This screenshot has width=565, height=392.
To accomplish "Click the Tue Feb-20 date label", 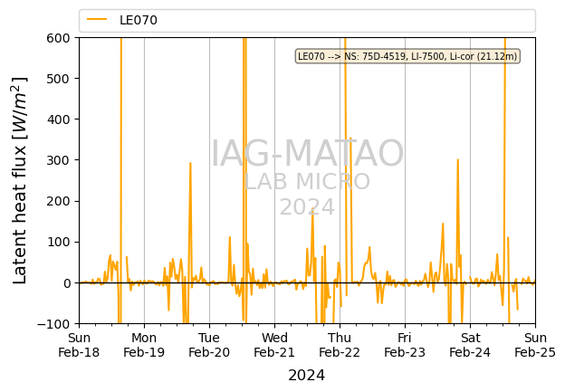I will pyautogui.click(x=209, y=345).
